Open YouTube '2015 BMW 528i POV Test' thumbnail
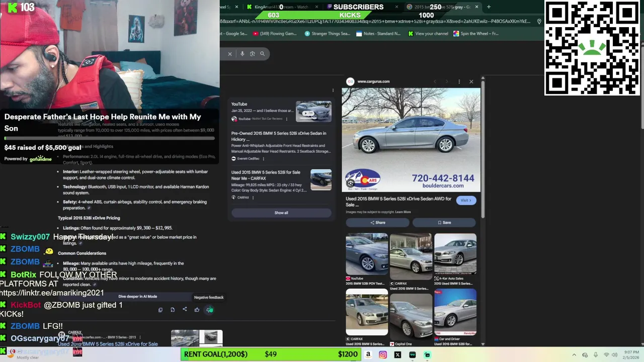Screen dimensions: 644x362 (x=367, y=254)
